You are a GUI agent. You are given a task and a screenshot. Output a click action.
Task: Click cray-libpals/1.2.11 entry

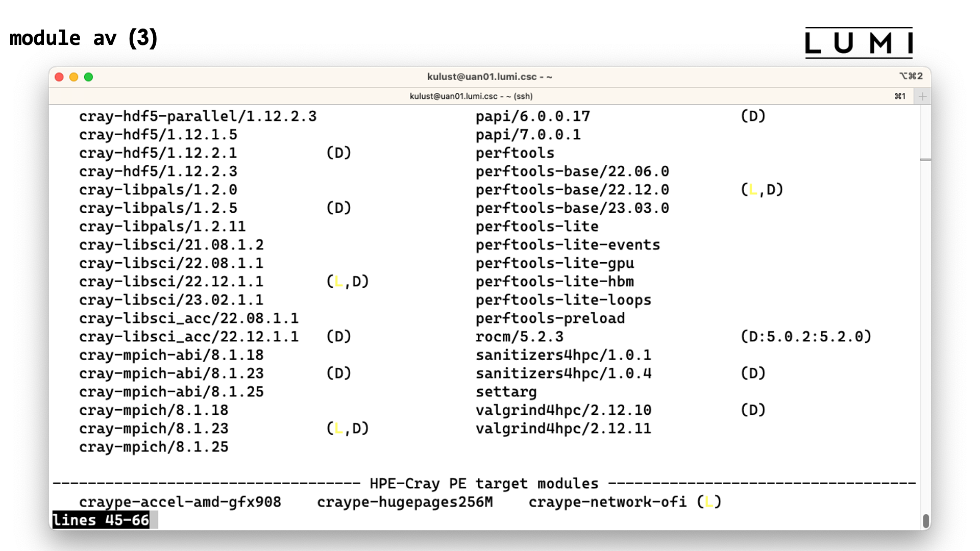tap(162, 227)
